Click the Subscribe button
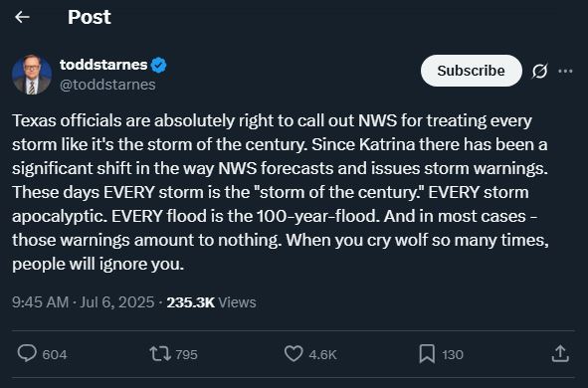588x388 pixels. click(471, 71)
